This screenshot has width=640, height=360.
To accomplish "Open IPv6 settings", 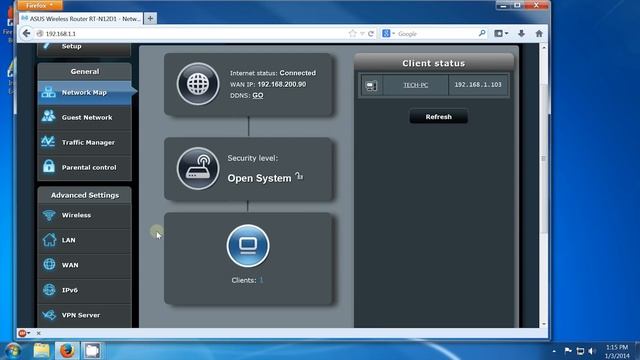I will click(84, 290).
